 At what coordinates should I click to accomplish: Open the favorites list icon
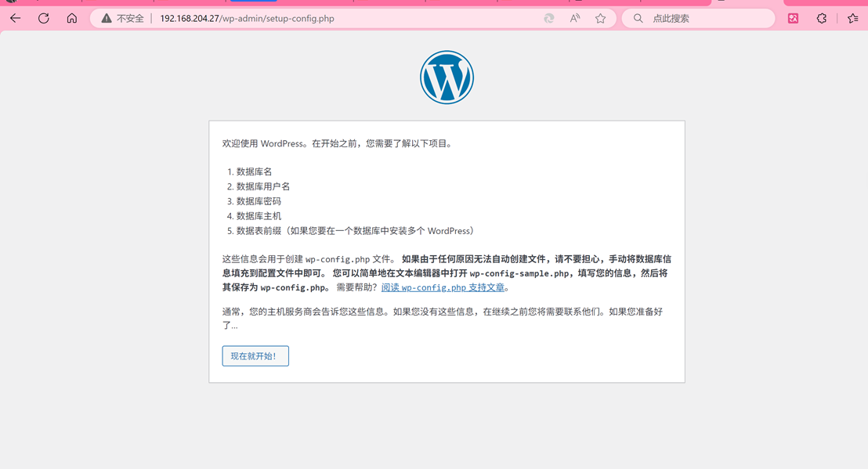coord(852,18)
